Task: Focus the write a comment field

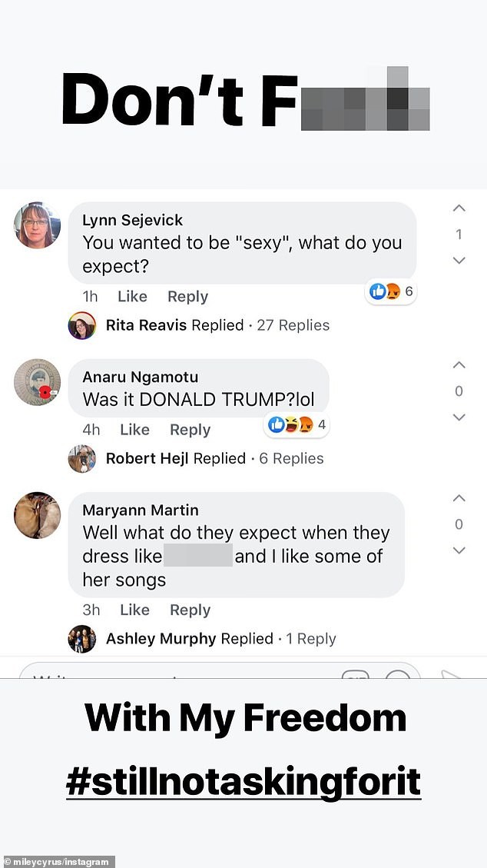Action: tap(220, 670)
